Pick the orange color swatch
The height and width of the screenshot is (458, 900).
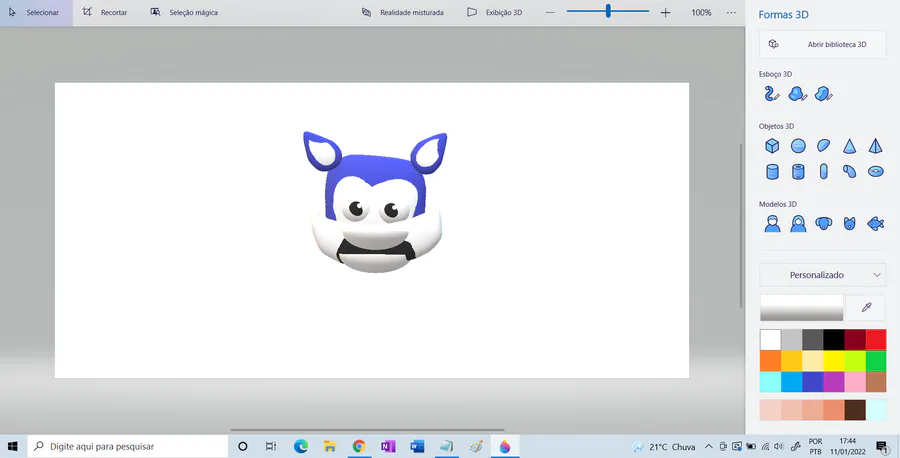pyautogui.click(x=770, y=361)
